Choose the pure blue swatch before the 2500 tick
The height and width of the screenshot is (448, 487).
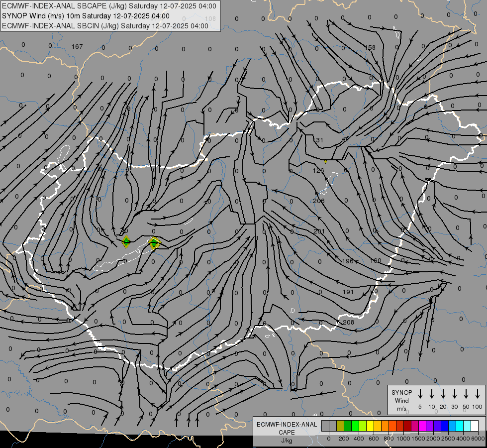pos(445,426)
